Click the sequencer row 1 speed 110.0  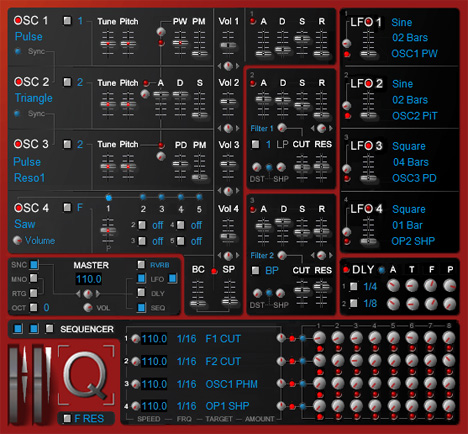(154, 339)
